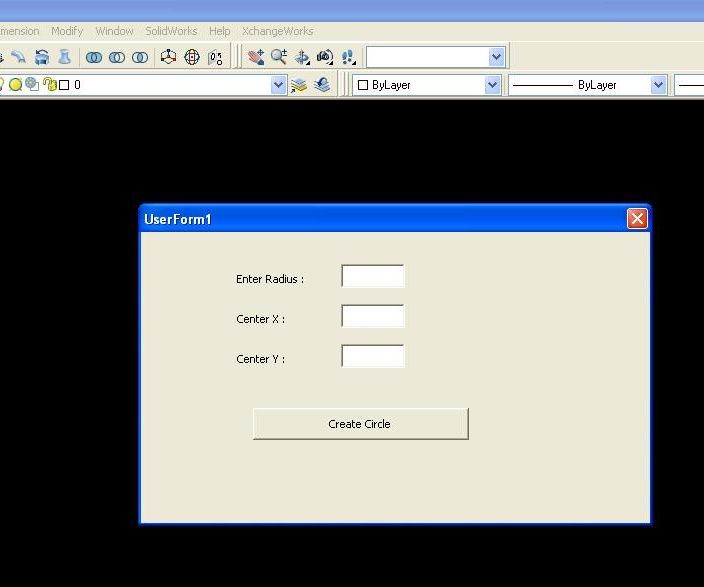The width and height of the screenshot is (704, 587).
Task: Toggle layer 0 lock padlock icon
Action: [x=50, y=84]
